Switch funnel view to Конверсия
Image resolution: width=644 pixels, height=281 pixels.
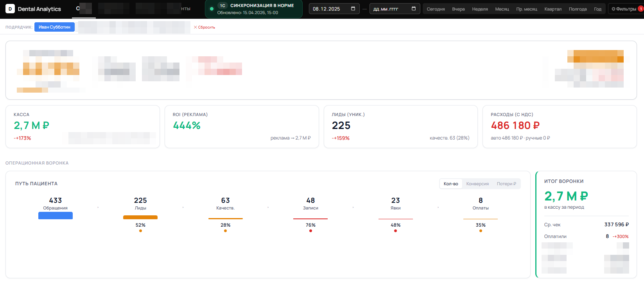click(477, 184)
